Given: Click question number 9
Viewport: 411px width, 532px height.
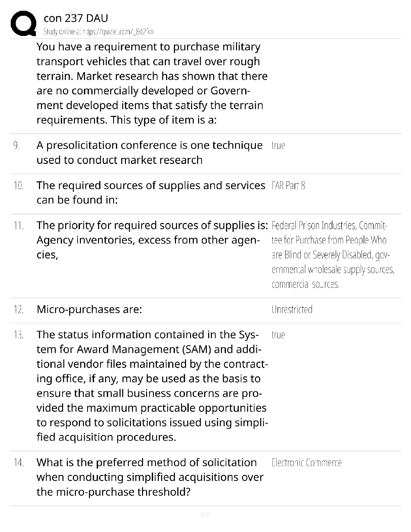Looking at the screenshot, I should [16, 145].
